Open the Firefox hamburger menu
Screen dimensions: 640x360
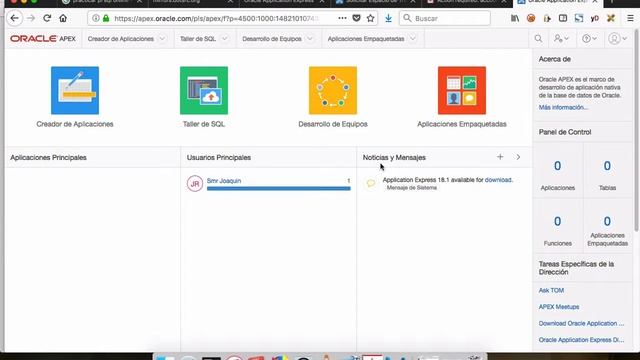pyautogui.click(x=630, y=18)
